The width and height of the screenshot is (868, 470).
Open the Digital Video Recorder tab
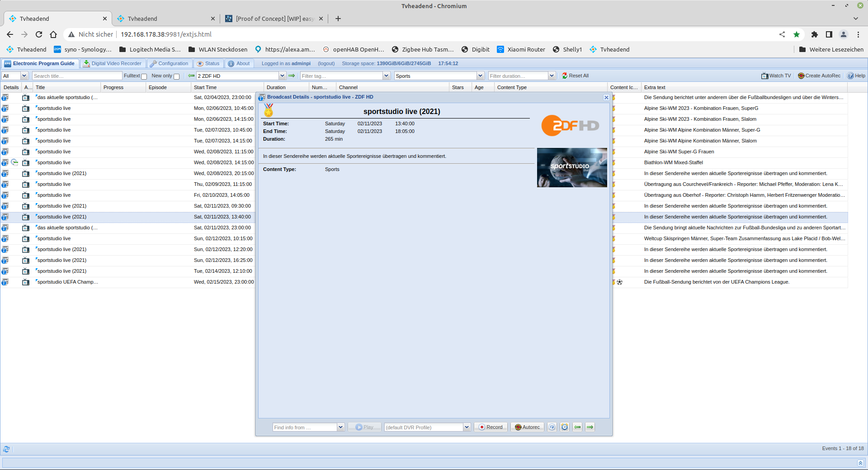click(113, 64)
